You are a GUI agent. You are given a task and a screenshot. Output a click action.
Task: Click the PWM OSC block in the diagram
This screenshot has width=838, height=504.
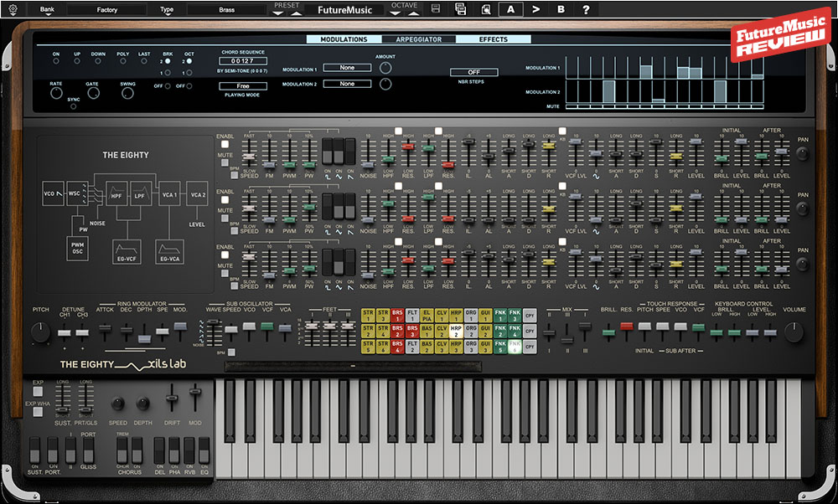click(x=77, y=249)
